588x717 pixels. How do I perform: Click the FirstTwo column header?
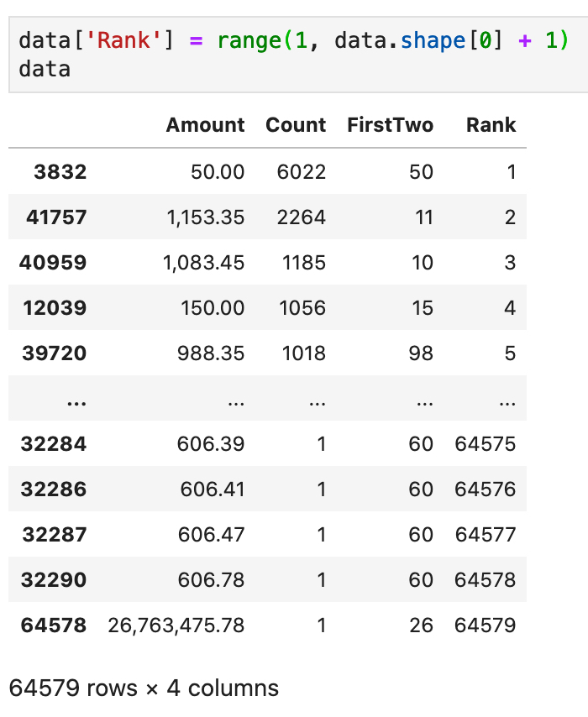[x=390, y=125]
